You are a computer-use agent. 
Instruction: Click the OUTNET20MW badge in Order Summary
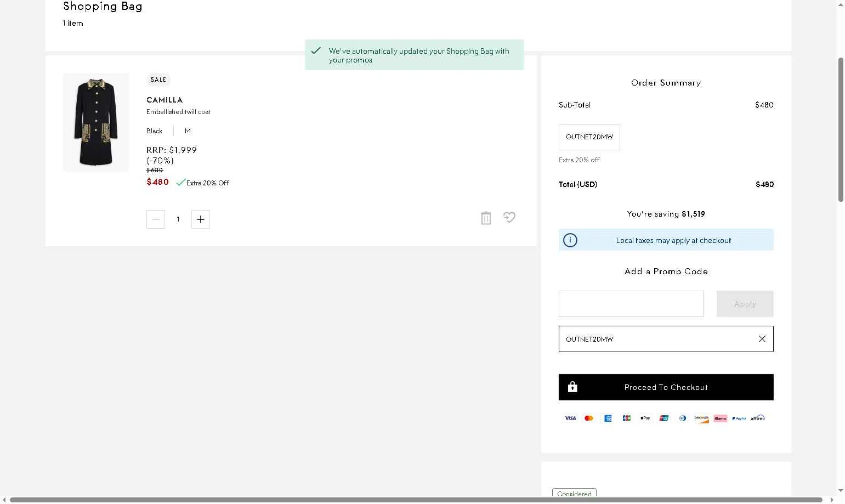589,137
